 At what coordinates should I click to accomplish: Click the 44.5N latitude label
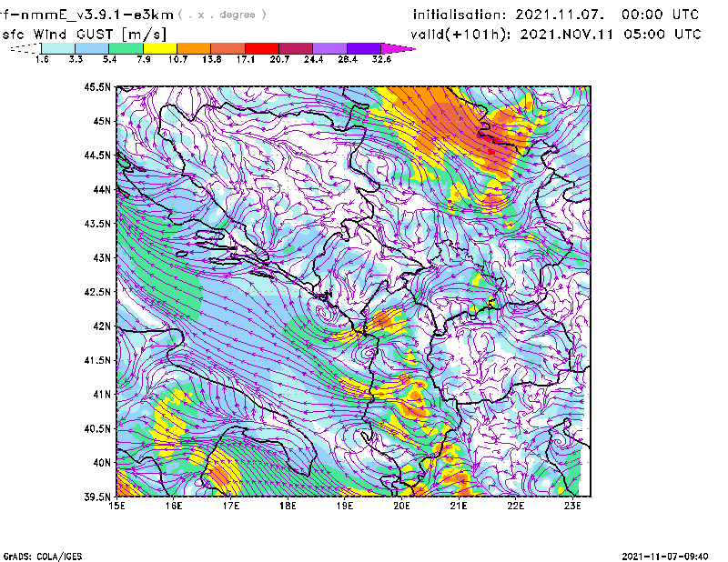(x=97, y=155)
